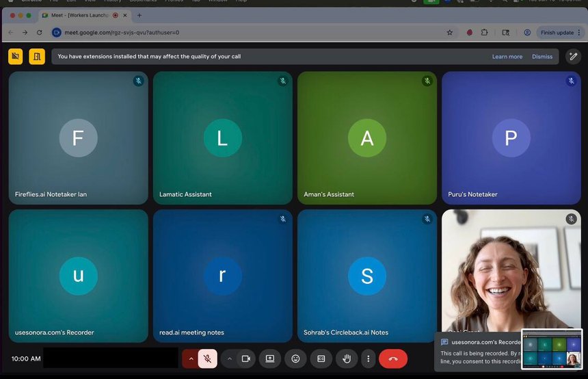
Task: Reload the Meet page
Action: (x=39, y=32)
